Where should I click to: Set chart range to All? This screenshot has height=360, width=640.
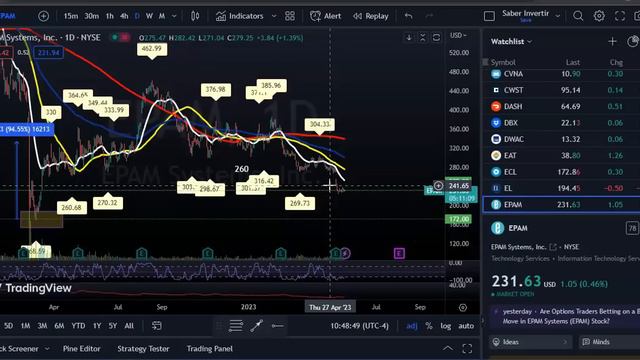click(x=129, y=326)
